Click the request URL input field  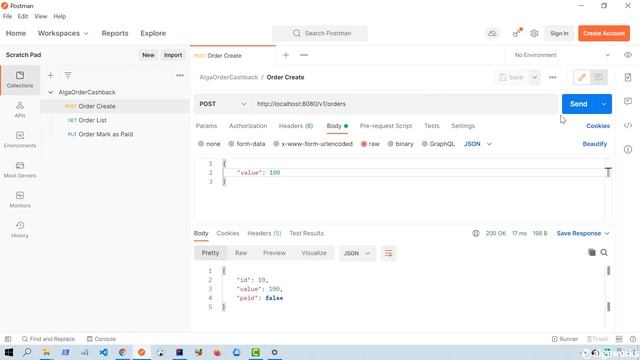pos(405,104)
